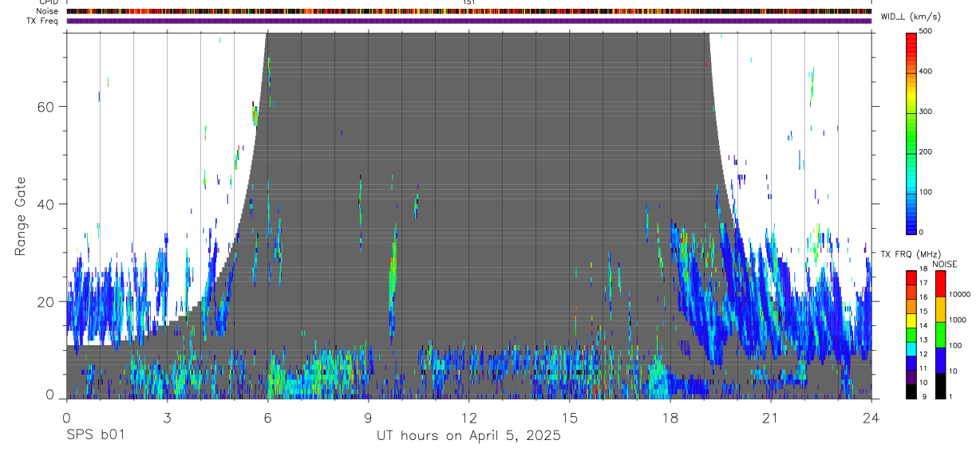Screen dimensions: 980x452
Task: Click the 17 label on TX FRQ legend
Action: tap(923, 283)
